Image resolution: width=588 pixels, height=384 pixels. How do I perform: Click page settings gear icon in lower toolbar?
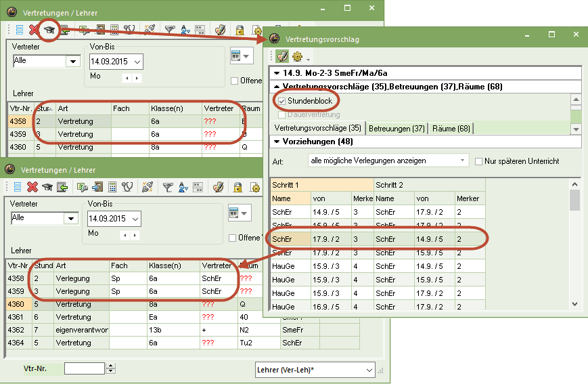(x=255, y=186)
